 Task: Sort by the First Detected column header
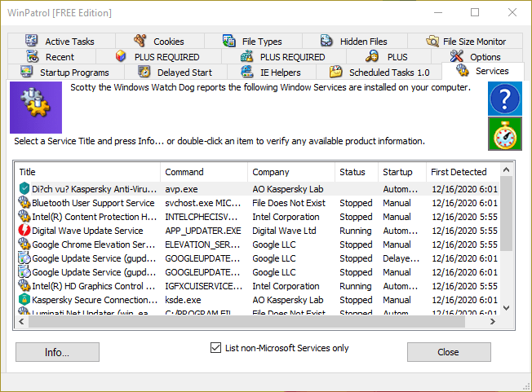463,172
